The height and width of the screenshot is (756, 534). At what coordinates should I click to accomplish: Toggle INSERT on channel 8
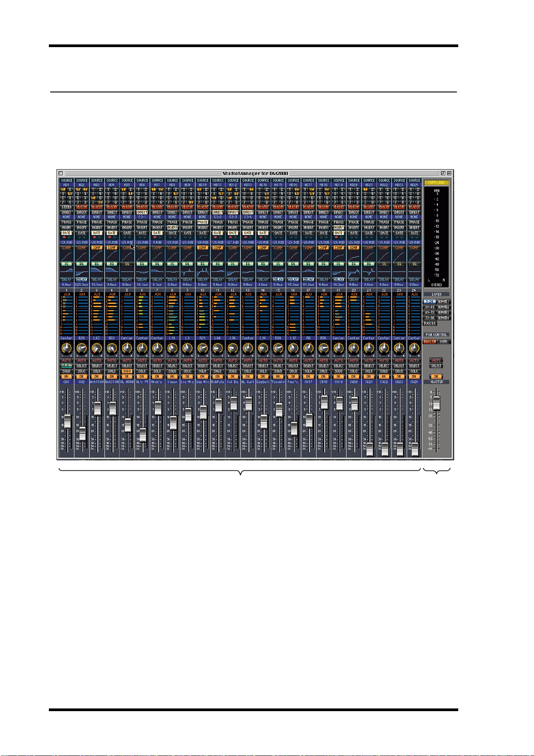172,227
